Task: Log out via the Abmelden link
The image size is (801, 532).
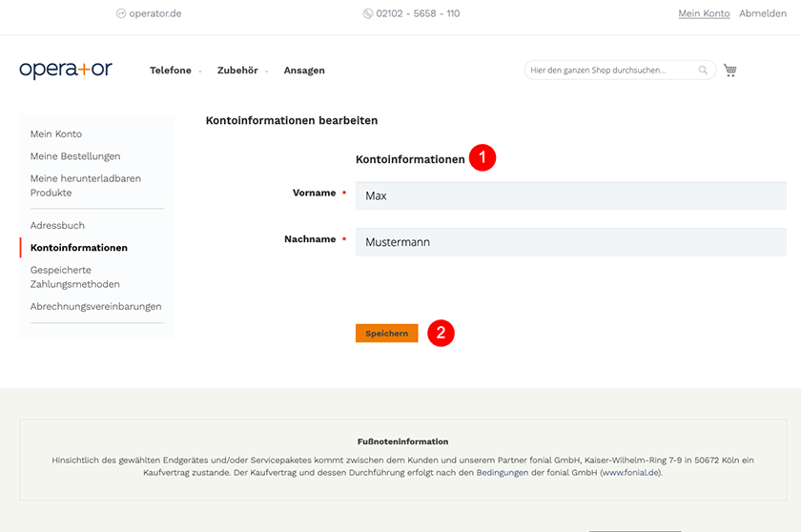Action: click(763, 13)
